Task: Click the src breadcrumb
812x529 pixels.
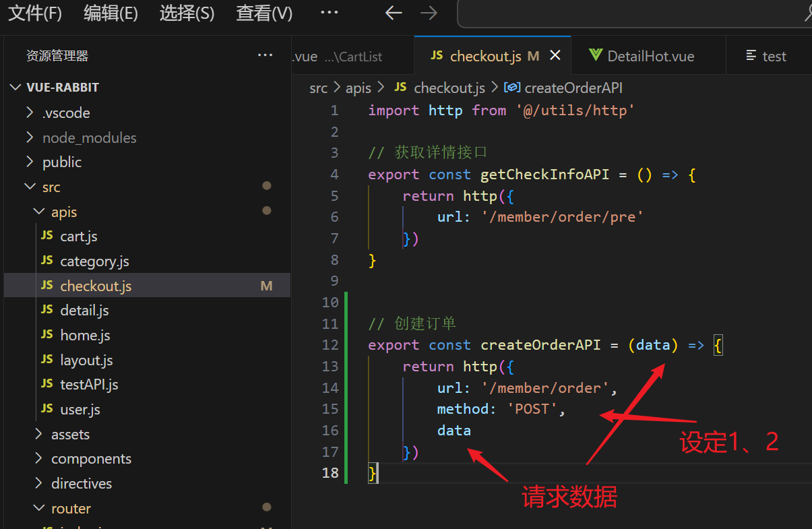Action: [x=318, y=88]
